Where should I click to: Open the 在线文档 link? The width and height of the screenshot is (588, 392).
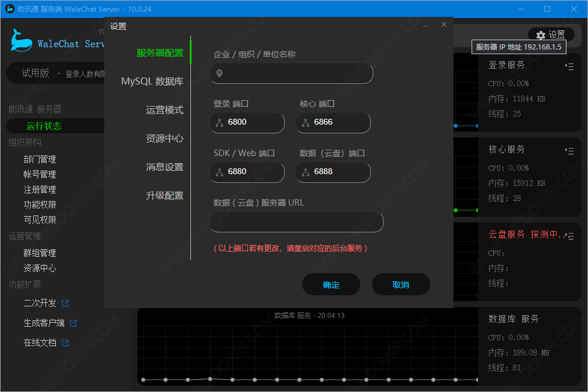tap(40, 343)
